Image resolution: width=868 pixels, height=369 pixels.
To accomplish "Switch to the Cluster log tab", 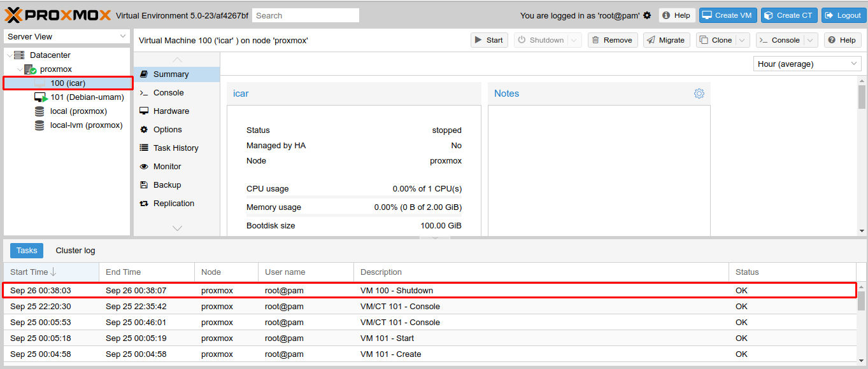I will click(x=75, y=251).
